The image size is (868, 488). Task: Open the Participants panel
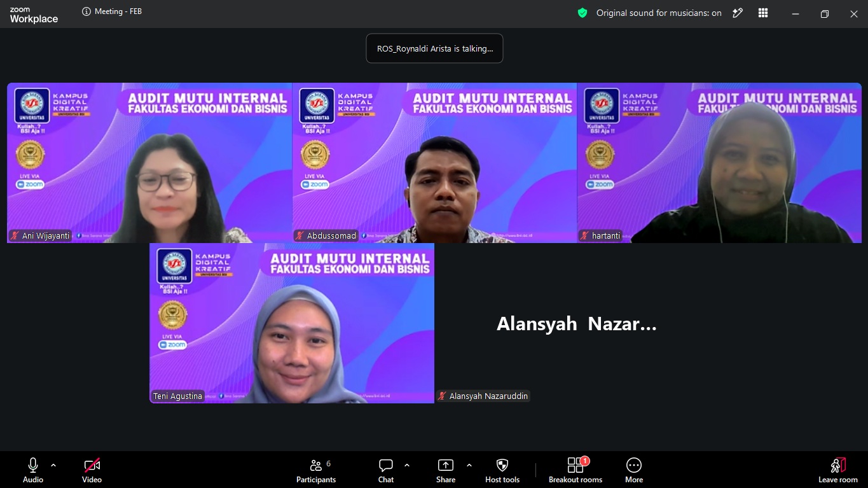click(x=316, y=470)
